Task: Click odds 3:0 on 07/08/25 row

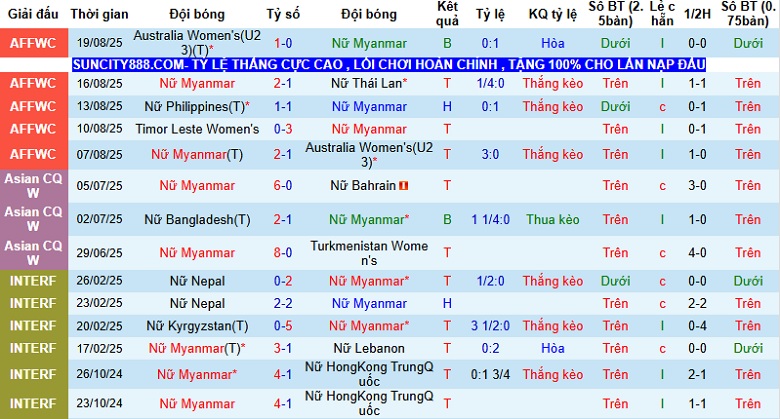Action: coord(490,155)
